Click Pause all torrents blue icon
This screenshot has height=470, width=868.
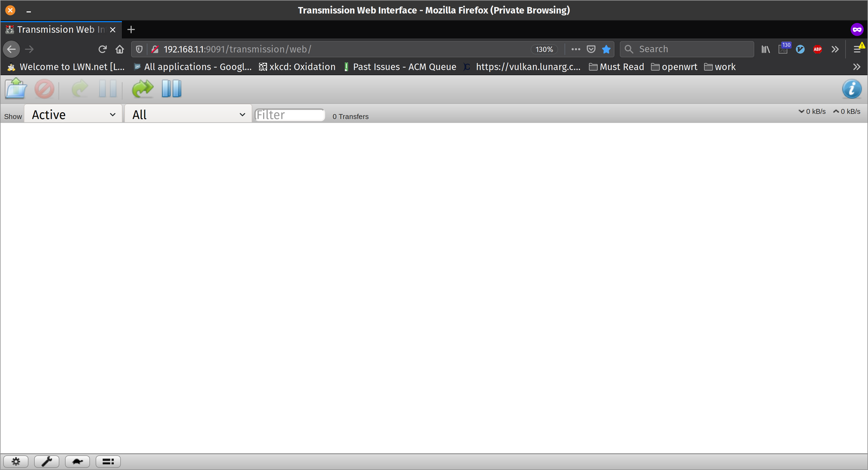pyautogui.click(x=171, y=89)
